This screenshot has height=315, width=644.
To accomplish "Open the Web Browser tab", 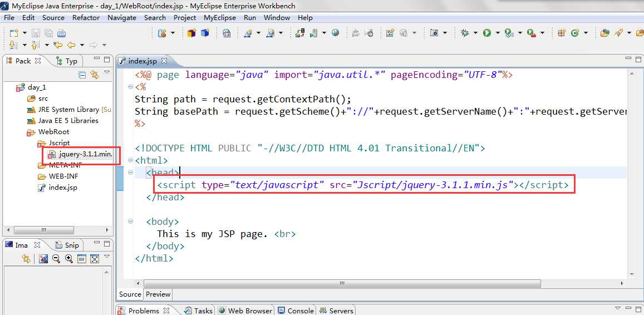I will click(x=245, y=311).
